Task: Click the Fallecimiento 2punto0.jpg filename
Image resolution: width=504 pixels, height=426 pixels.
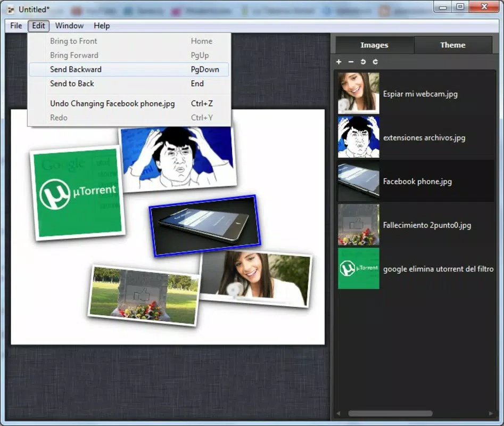Action: click(427, 225)
